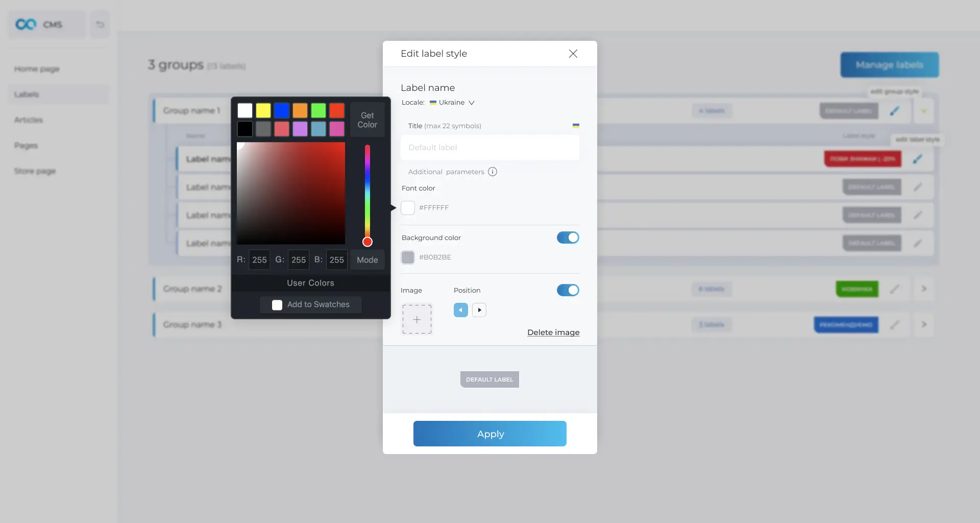980x523 pixels.
Task: Go to Store page in sidebar
Action: tap(35, 171)
